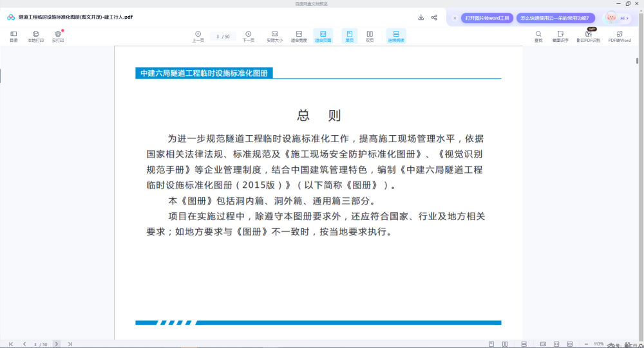
Task: Select double page icon in status bar
Action: pyautogui.click(x=505, y=344)
